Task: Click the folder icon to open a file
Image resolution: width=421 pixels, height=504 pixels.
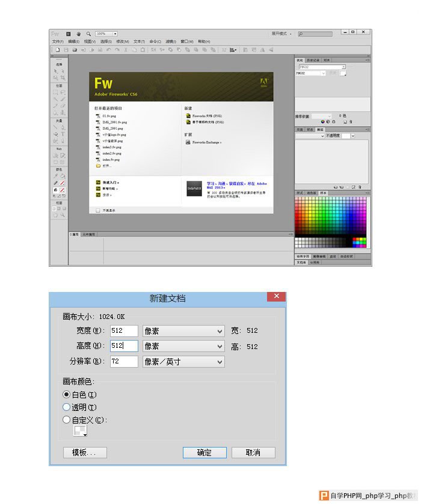Action: coord(98,166)
